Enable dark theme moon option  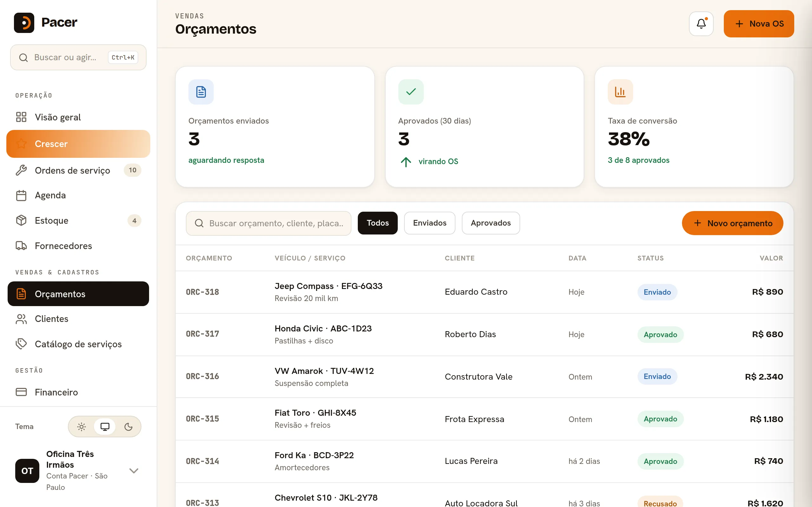pos(128,427)
